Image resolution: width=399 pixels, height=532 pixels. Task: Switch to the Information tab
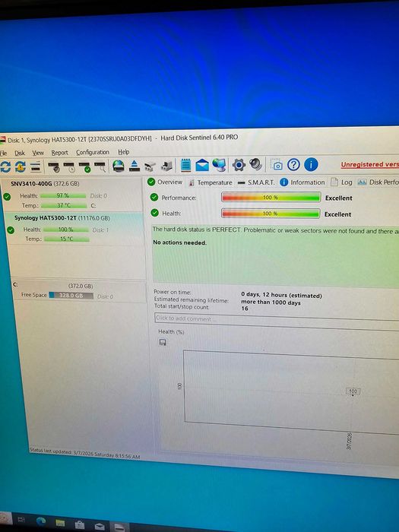(302, 182)
